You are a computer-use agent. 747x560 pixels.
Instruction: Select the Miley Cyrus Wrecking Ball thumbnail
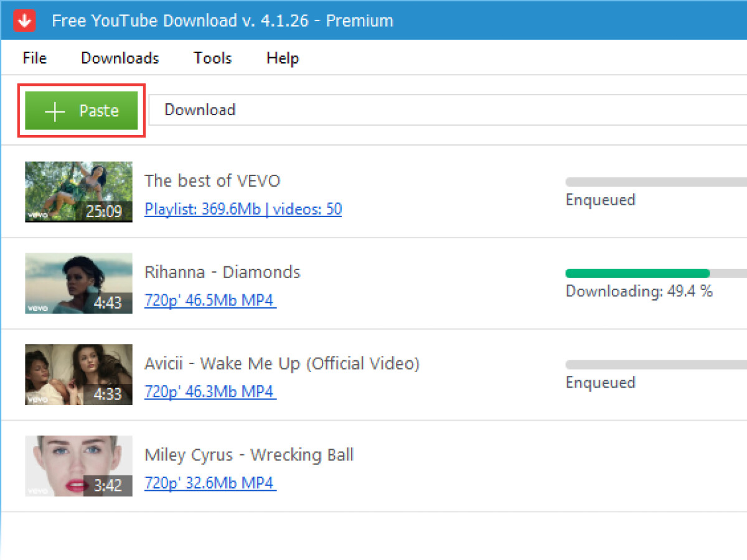point(78,466)
